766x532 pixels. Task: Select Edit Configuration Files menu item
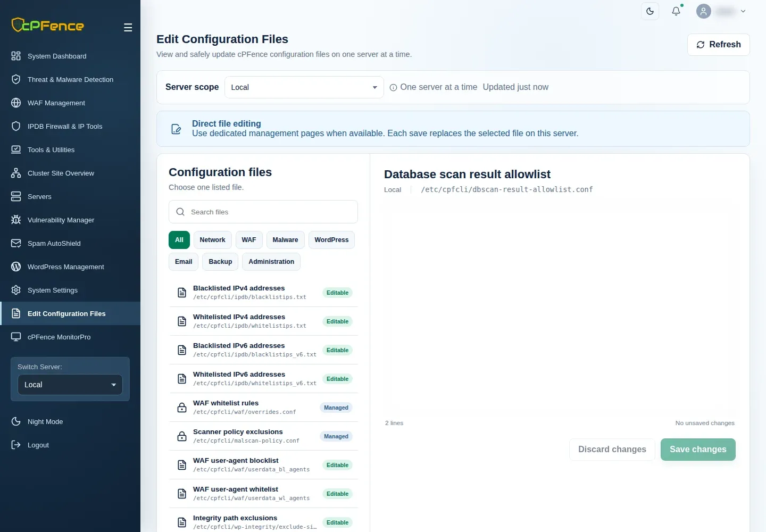click(70, 313)
